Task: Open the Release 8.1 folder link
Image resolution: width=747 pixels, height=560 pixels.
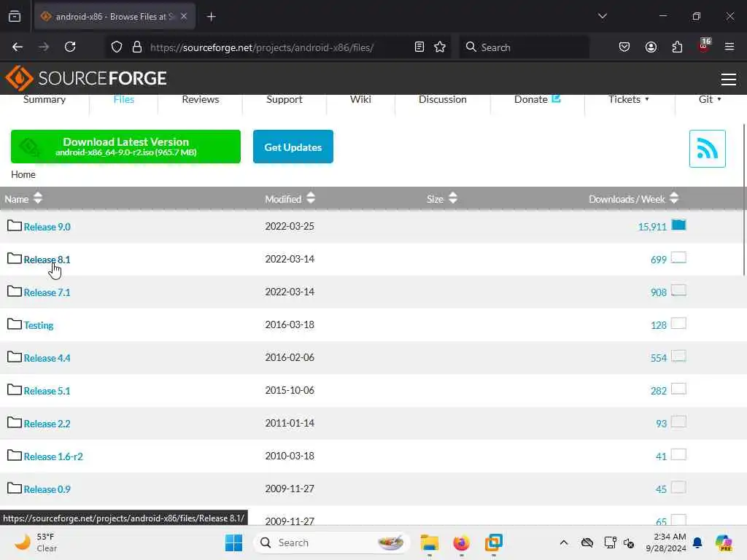Action: coord(47,260)
